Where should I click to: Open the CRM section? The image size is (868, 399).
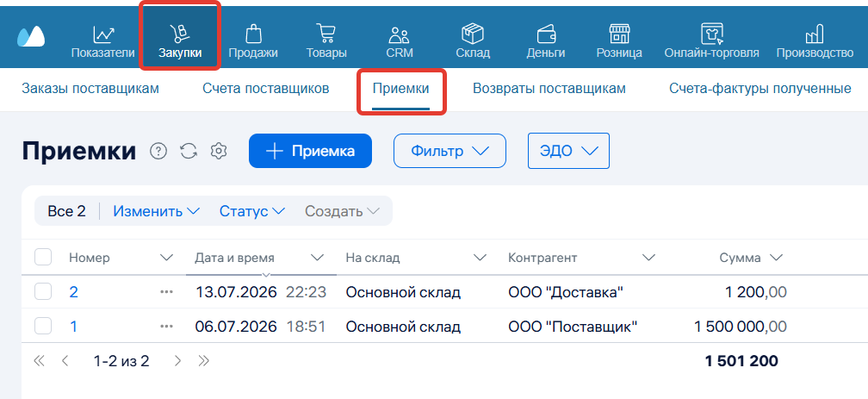[x=400, y=42]
